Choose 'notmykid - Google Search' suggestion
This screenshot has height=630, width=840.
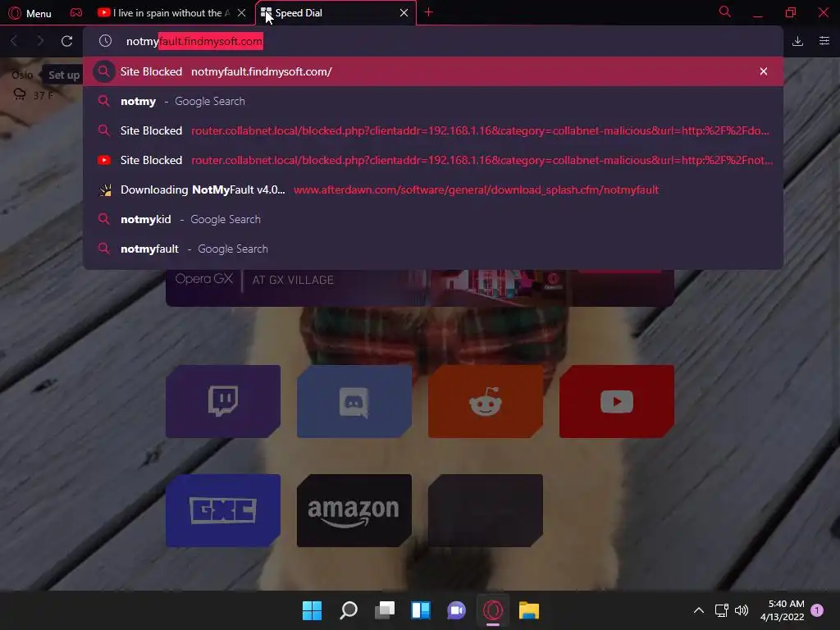click(433, 219)
